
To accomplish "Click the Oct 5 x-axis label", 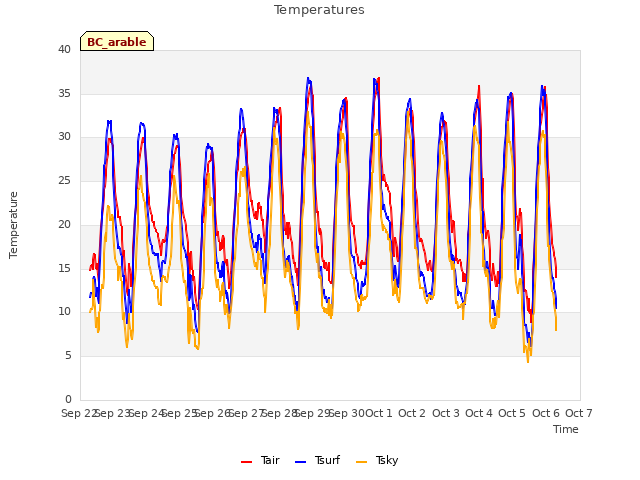I will (512, 413).
